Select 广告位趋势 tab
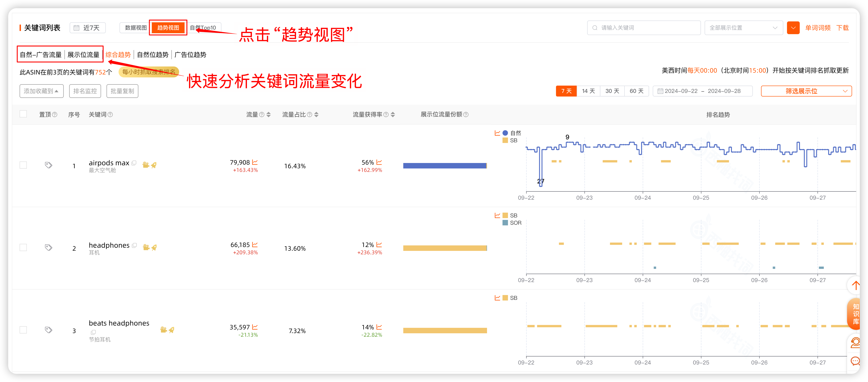 [x=190, y=55]
